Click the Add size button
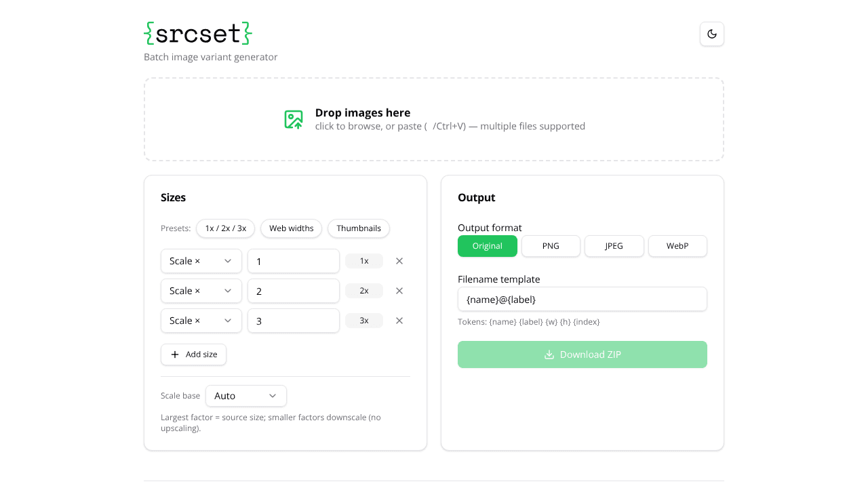 [193, 354]
